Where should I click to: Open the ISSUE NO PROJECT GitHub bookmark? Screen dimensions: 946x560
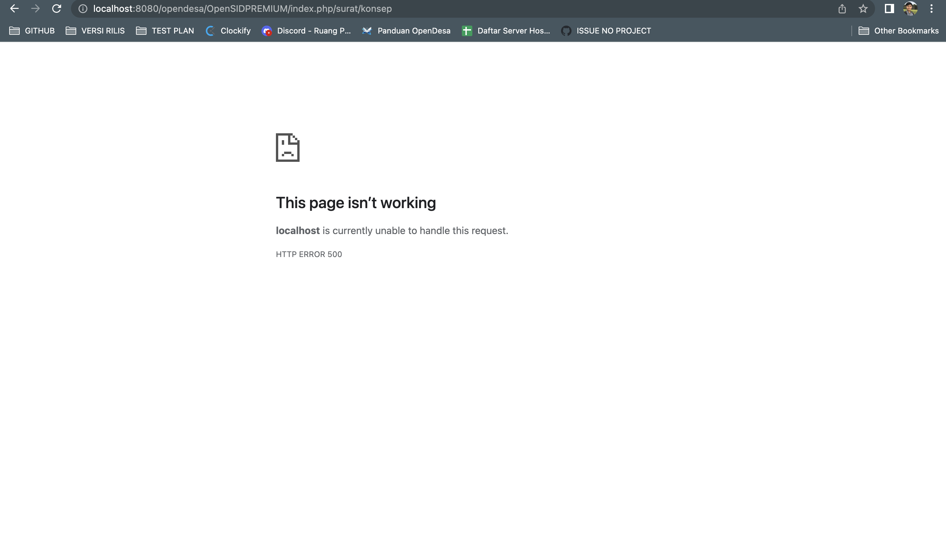605,31
